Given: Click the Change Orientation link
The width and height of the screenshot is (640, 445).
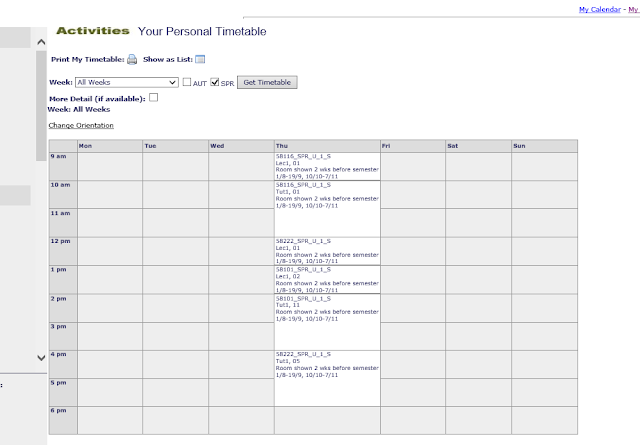Looking at the screenshot, I should [x=81, y=125].
